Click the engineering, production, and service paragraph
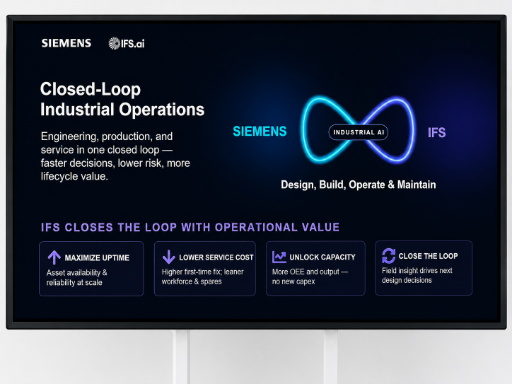 coord(115,156)
